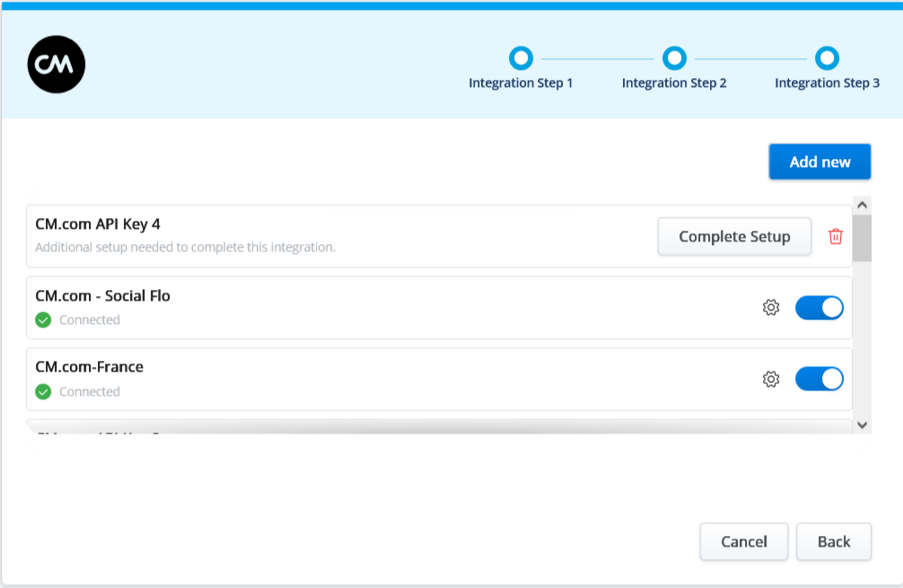Select the Integration Step 2 circle

(674, 58)
